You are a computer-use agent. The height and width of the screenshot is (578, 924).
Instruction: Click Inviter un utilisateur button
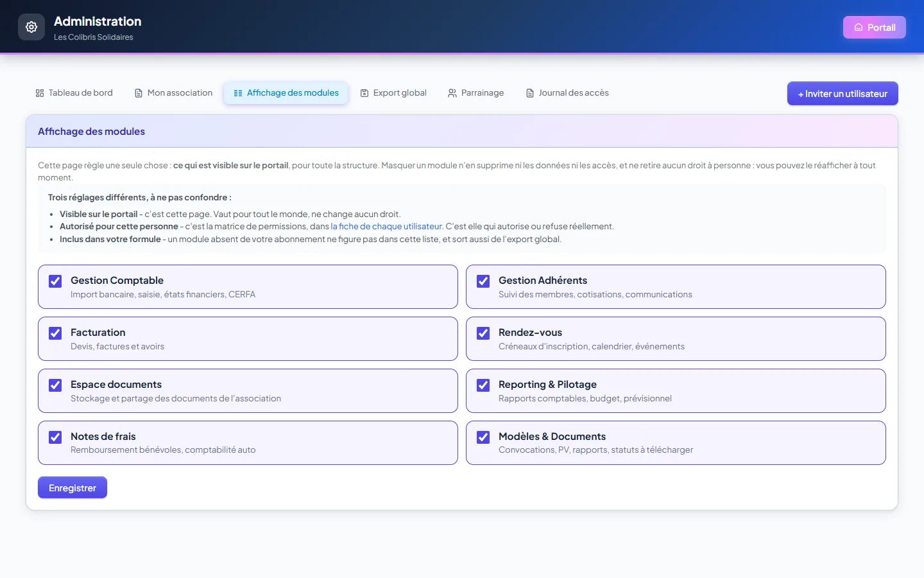pos(843,94)
